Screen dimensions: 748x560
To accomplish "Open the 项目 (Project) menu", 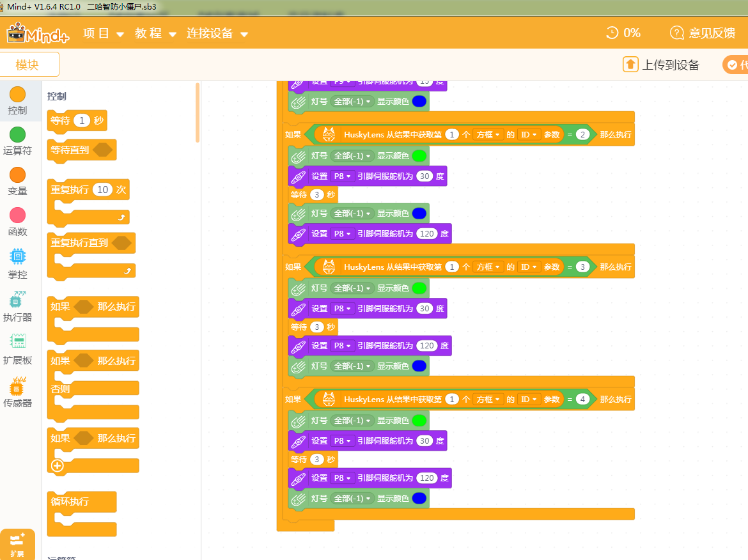I will click(104, 33).
